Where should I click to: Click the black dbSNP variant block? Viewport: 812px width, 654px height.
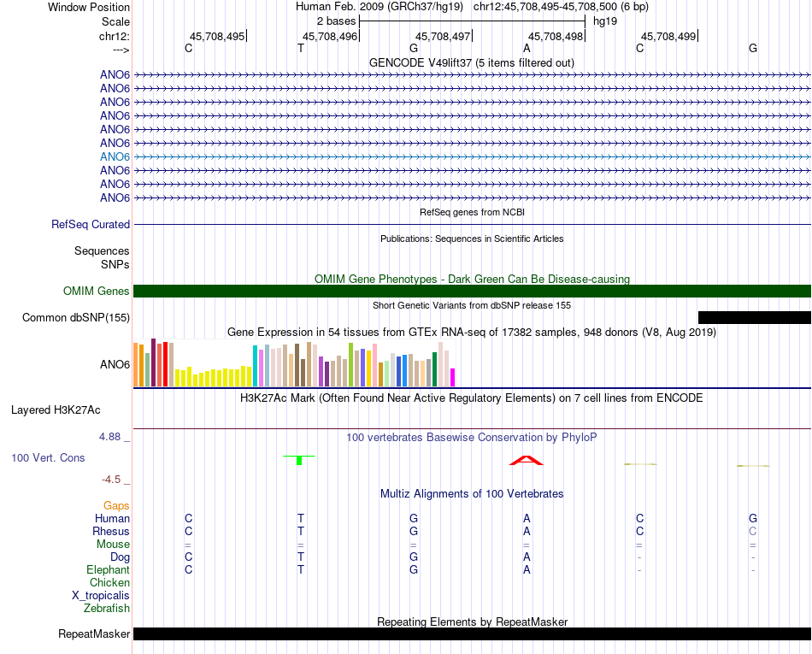coord(755,317)
